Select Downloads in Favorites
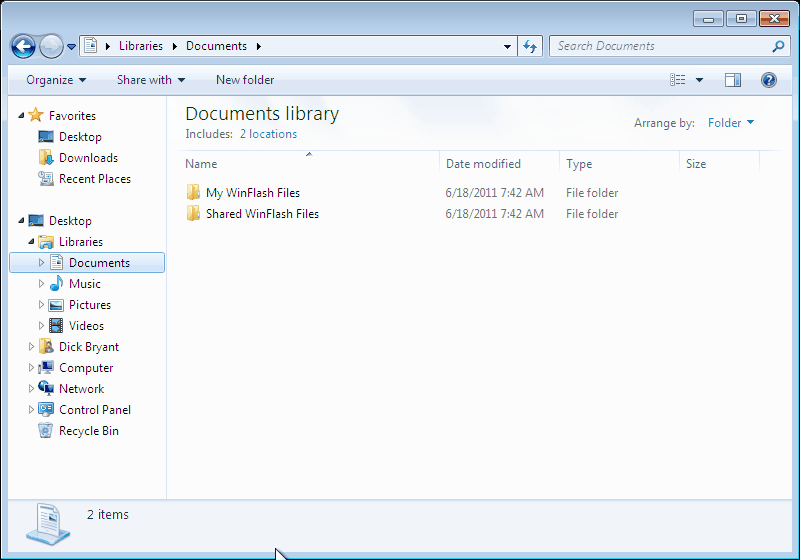800x560 pixels. point(88,158)
